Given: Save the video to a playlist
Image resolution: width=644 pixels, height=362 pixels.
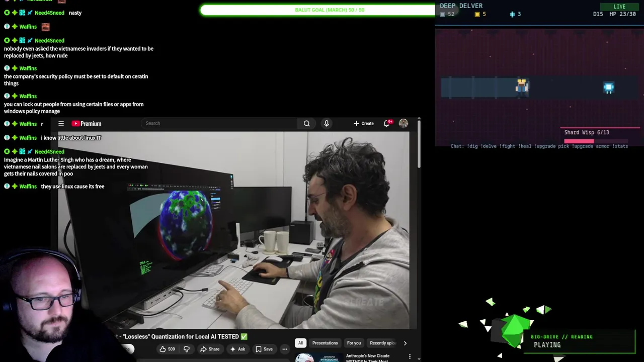Looking at the screenshot, I should (263, 349).
